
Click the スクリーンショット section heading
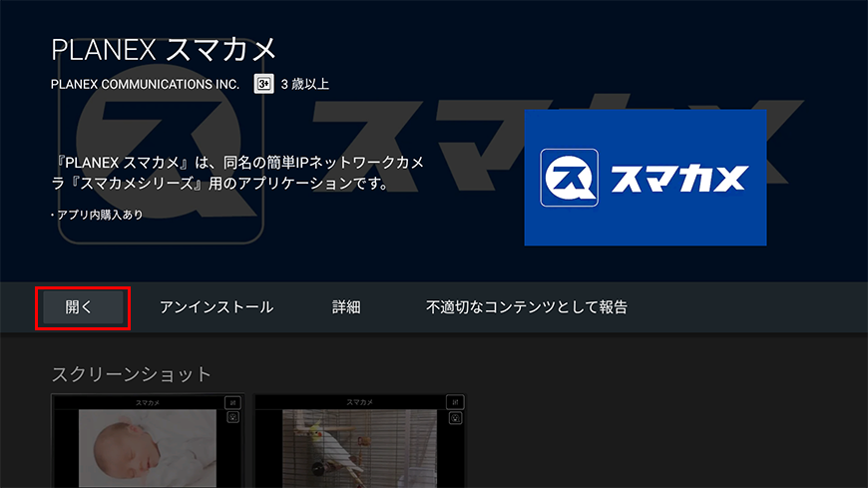tap(131, 374)
